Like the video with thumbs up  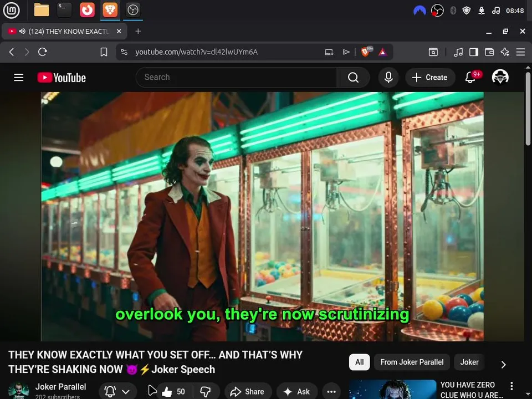click(173, 392)
